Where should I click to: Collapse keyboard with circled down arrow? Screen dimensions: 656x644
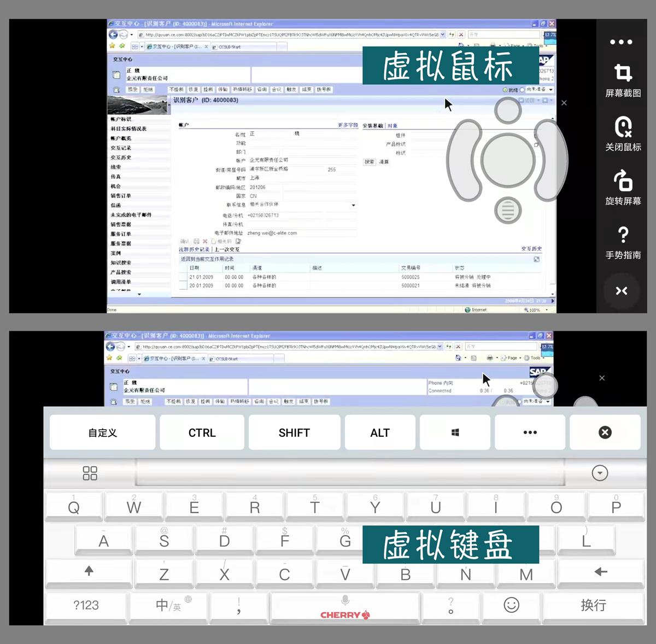(x=600, y=473)
